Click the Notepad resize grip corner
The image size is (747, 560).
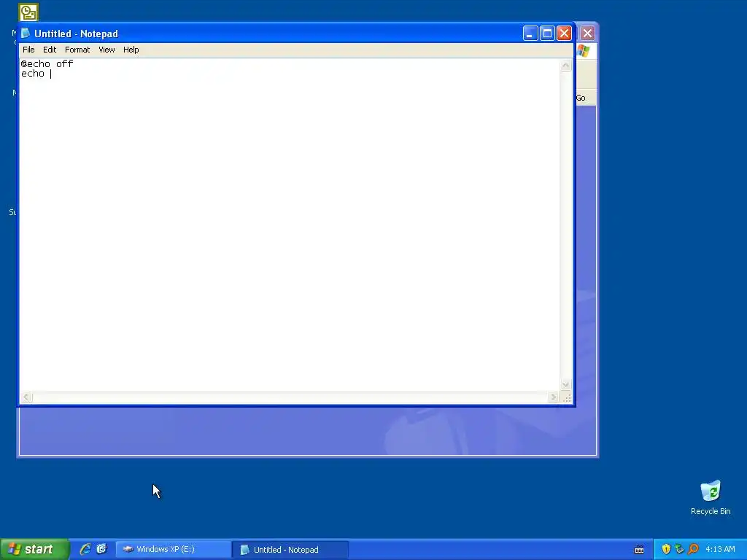coord(566,398)
